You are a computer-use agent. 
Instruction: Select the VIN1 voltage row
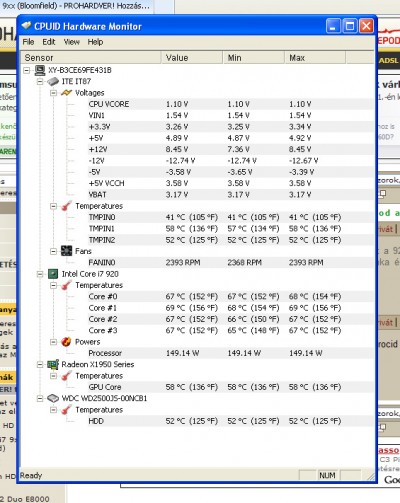[x=230, y=116]
